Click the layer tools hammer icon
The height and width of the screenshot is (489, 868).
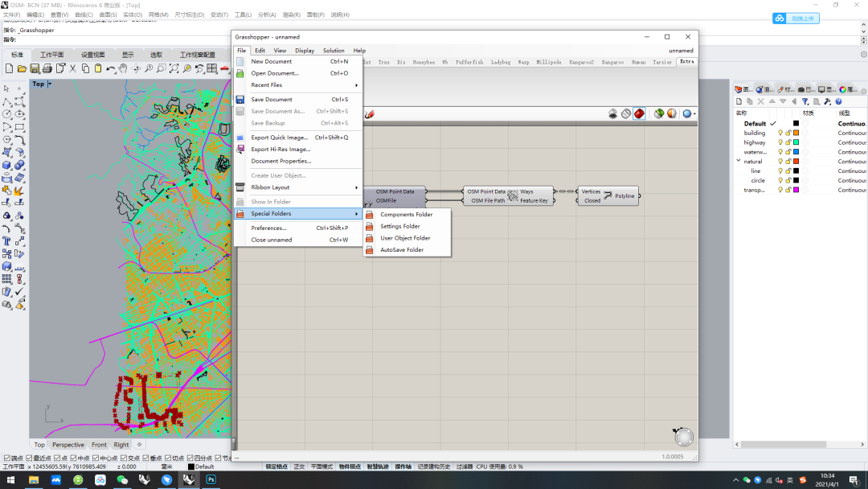click(827, 101)
